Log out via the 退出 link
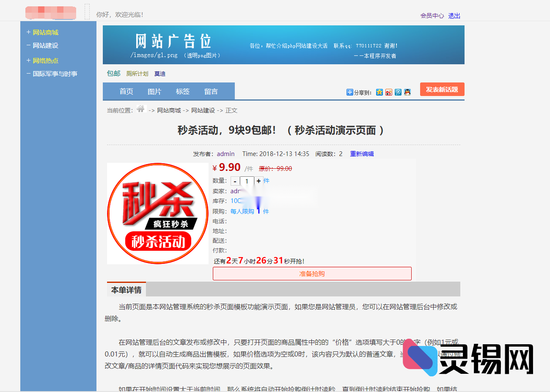This screenshot has height=392, width=550. click(x=454, y=16)
